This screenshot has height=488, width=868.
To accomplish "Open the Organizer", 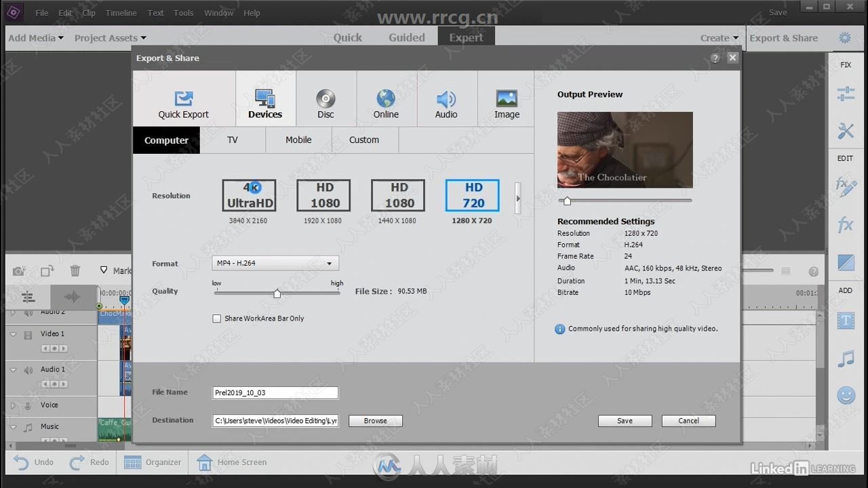I will point(153,462).
